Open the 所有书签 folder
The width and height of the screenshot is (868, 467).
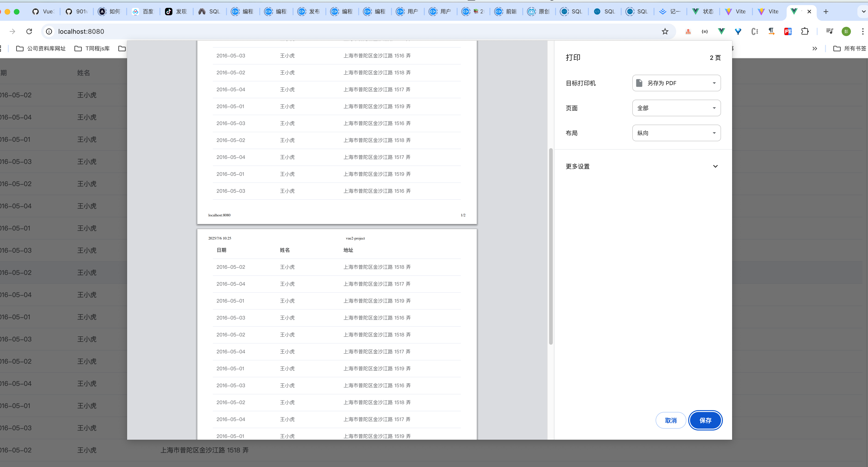pos(849,49)
